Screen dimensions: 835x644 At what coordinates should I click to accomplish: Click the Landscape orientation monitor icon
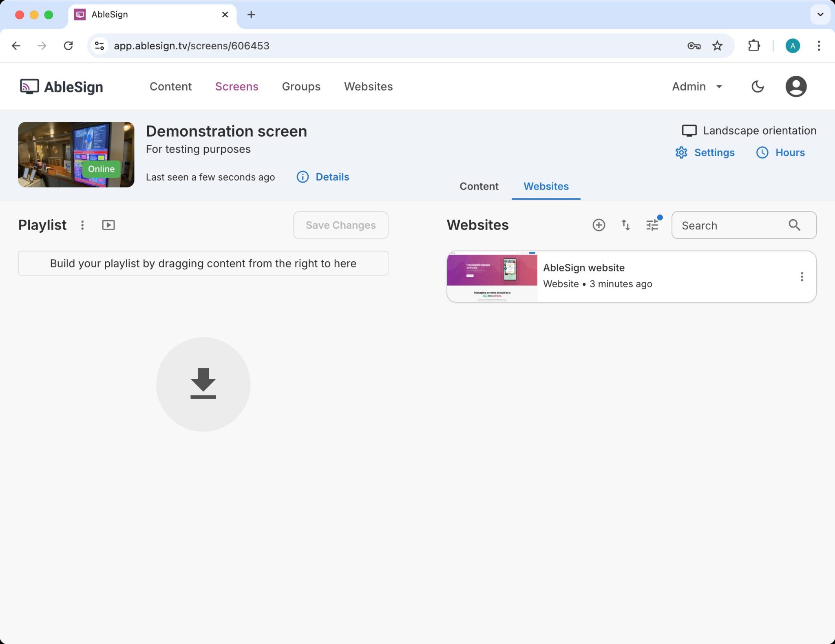click(689, 130)
